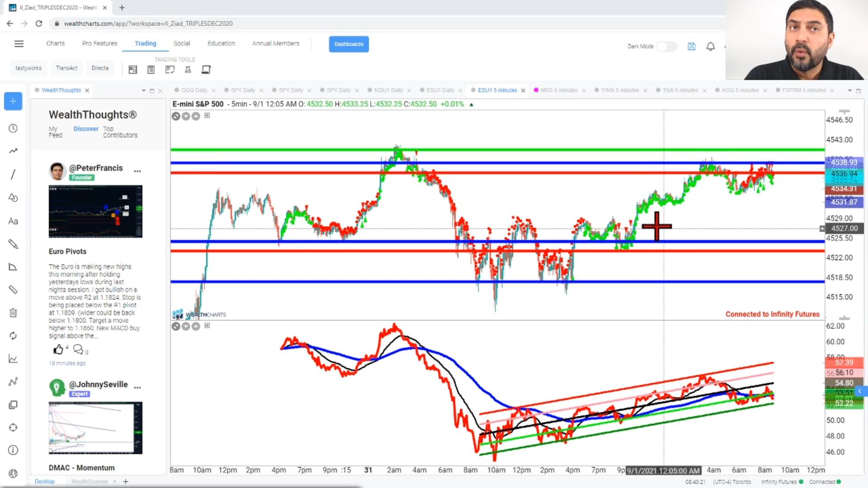Open the Top Contributors link
This screenshot has height=488, width=868.
120,132
